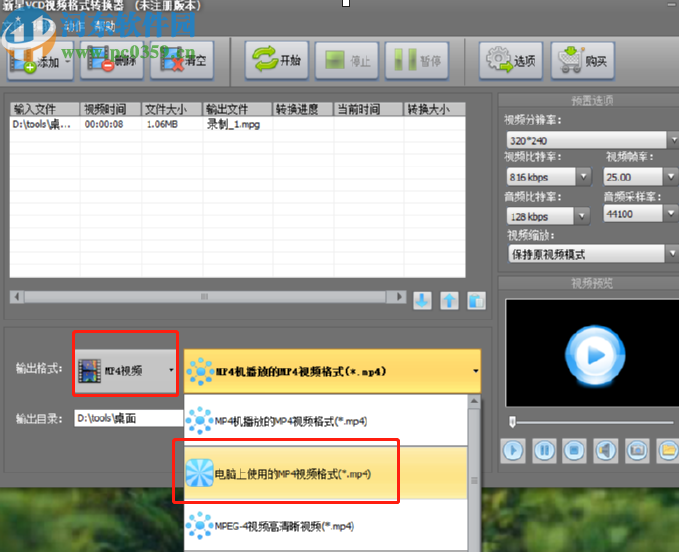The image size is (679, 552).
Task: Open the 视频帧率 25.00 dropdown
Action: (x=671, y=177)
